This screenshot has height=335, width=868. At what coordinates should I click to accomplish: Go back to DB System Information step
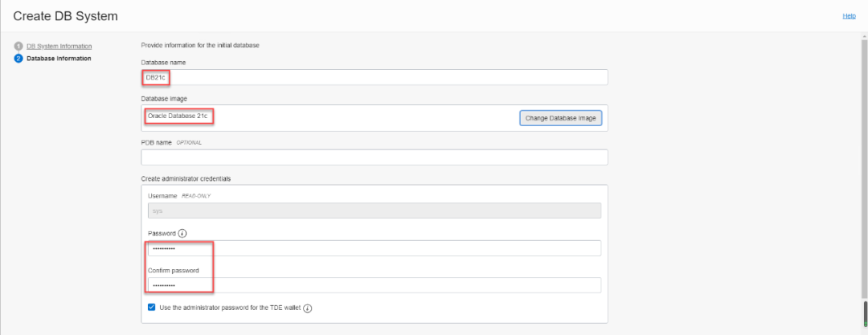[x=59, y=46]
